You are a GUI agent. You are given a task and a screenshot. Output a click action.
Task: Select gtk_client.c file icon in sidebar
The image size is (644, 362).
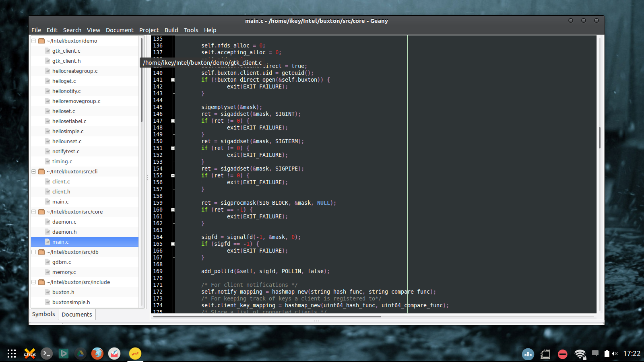[47, 51]
